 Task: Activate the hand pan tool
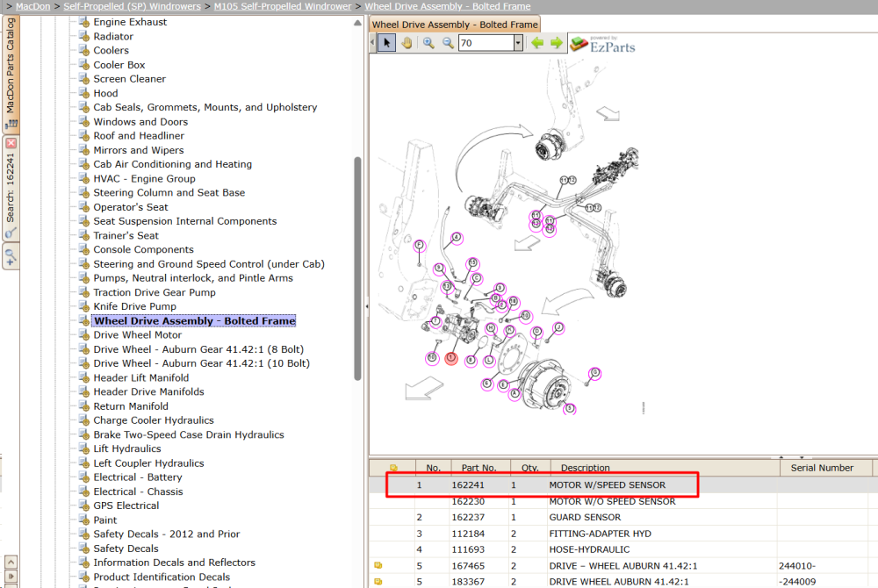pyautogui.click(x=407, y=43)
